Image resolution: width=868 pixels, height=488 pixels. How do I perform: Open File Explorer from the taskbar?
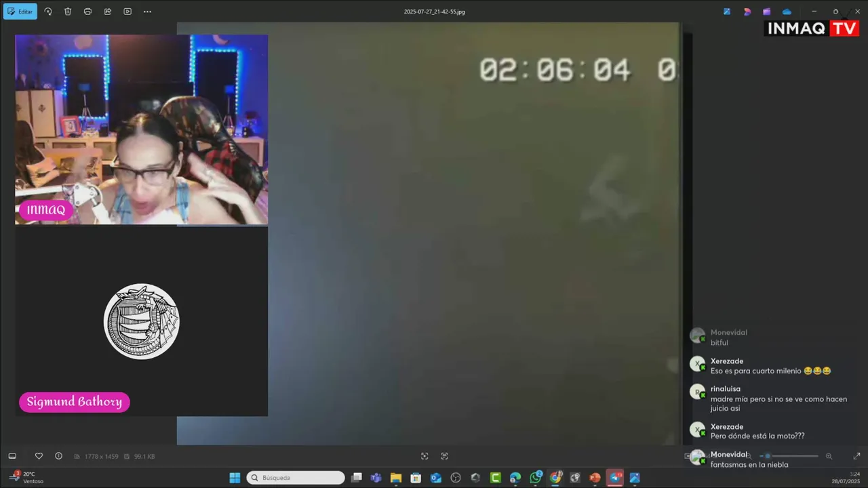point(396,478)
